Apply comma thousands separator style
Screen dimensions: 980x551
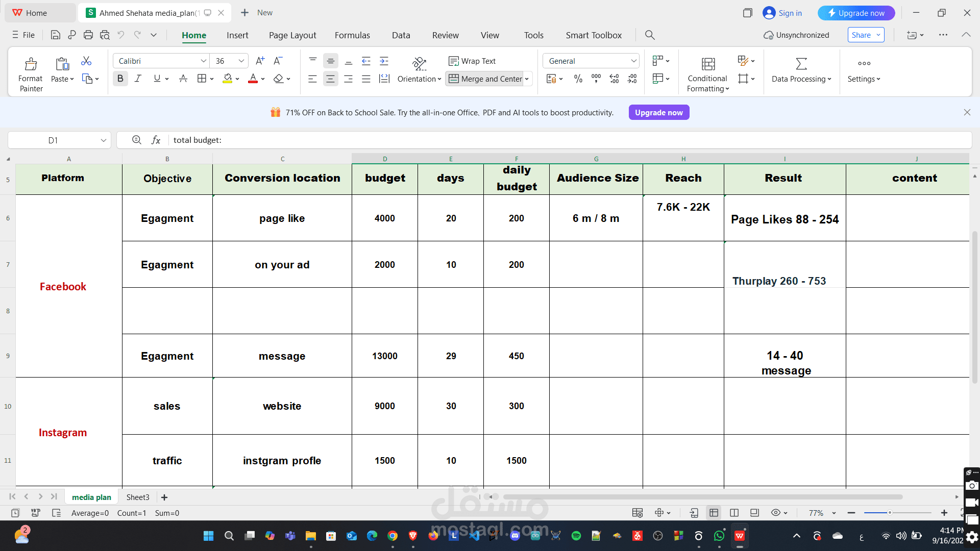coord(596,79)
